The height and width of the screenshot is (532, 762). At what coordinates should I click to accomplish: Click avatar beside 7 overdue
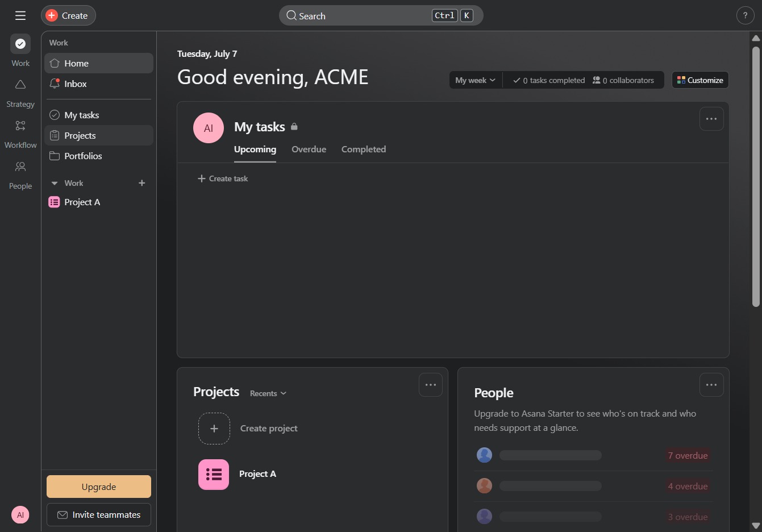(484, 455)
